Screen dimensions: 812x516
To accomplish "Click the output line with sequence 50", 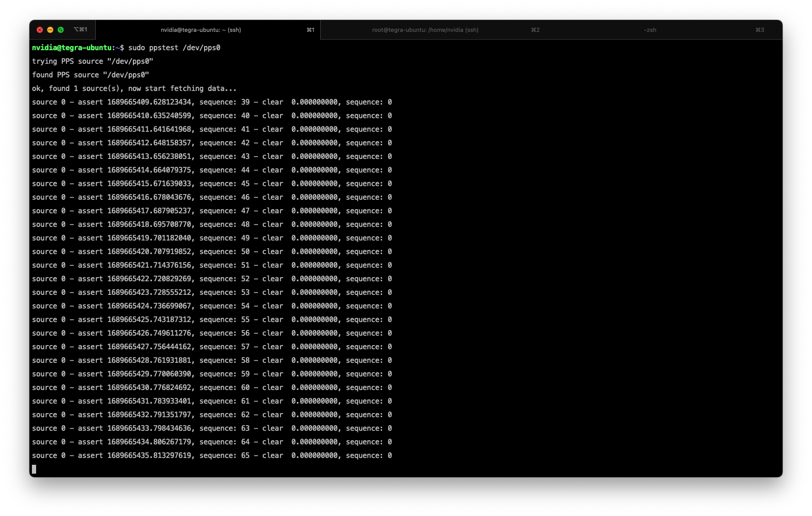I will (212, 251).
